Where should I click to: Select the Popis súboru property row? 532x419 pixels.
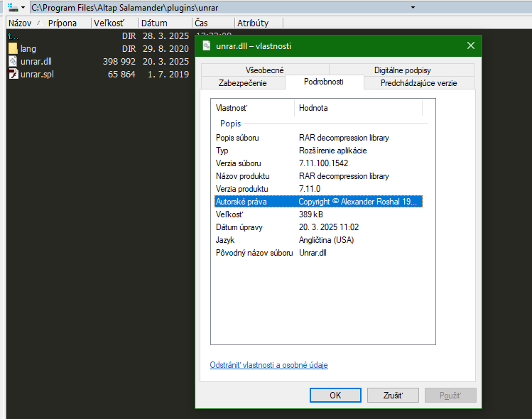[x=319, y=138]
